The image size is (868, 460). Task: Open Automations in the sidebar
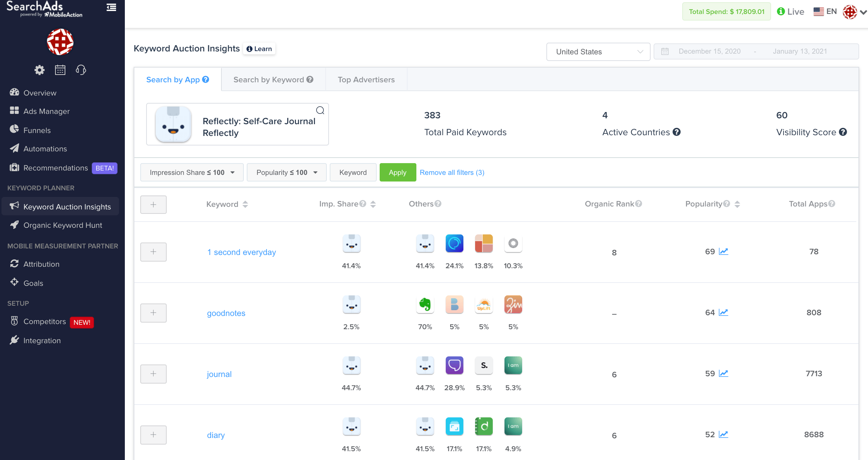click(45, 148)
